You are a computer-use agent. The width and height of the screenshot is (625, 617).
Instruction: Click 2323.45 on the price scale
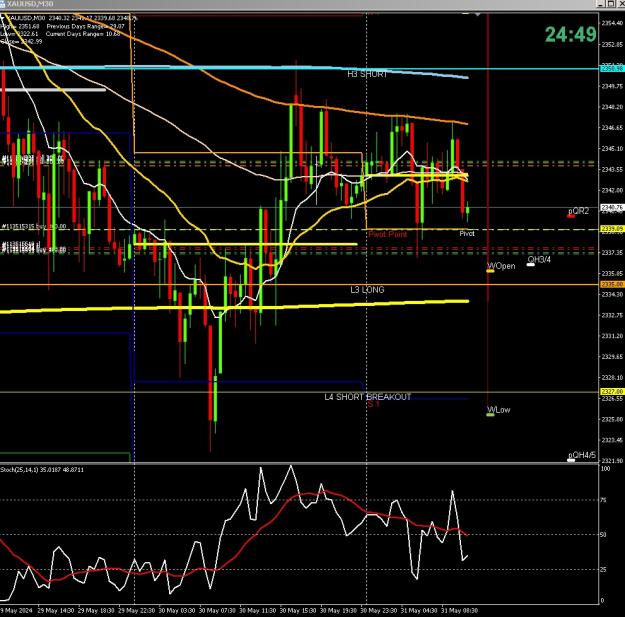point(612,440)
